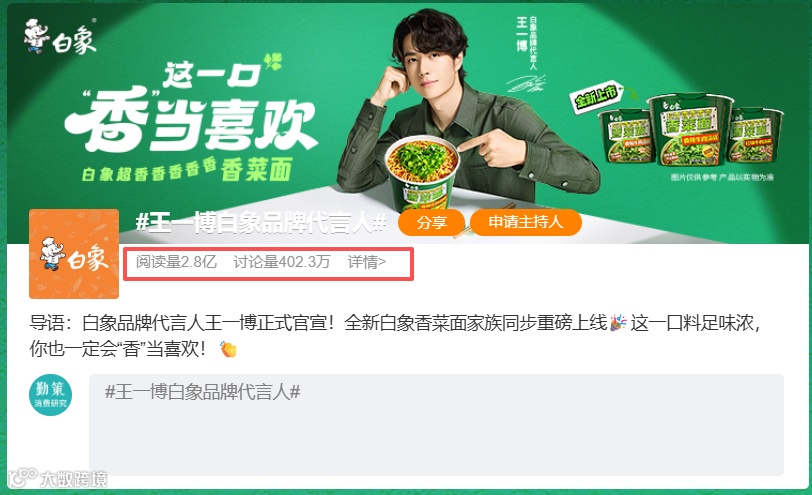Click the center 香菜面 cup product image
Screen dimensions: 812x495
pyautogui.click(x=689, y=129)
